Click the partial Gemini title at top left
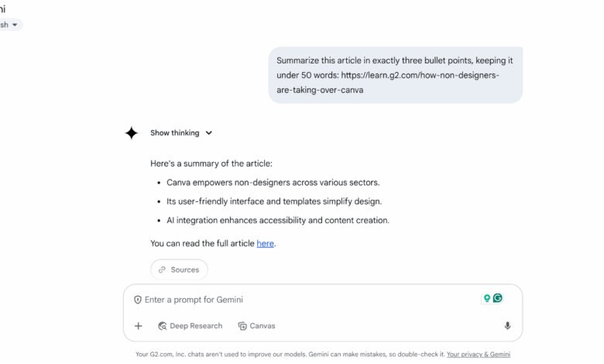Screen dimensions: 604x364 point(5,8)
